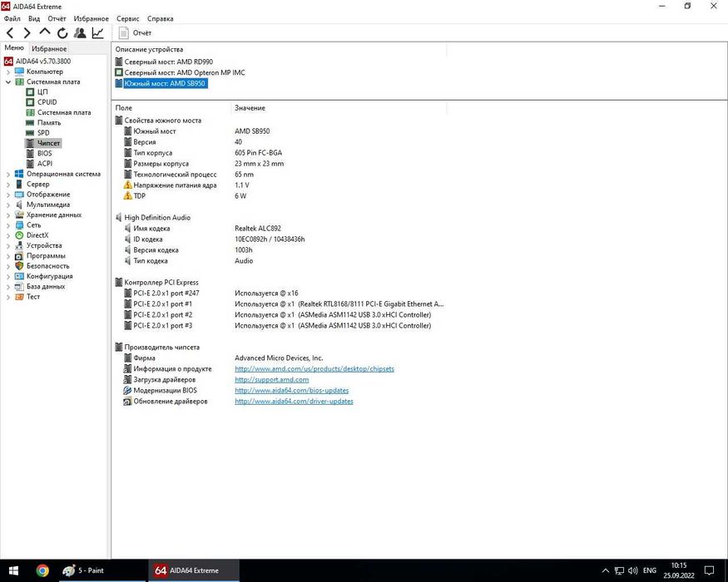
Task: Open the Избранное menu in menu bar
Action: click(x=91, y=18)
